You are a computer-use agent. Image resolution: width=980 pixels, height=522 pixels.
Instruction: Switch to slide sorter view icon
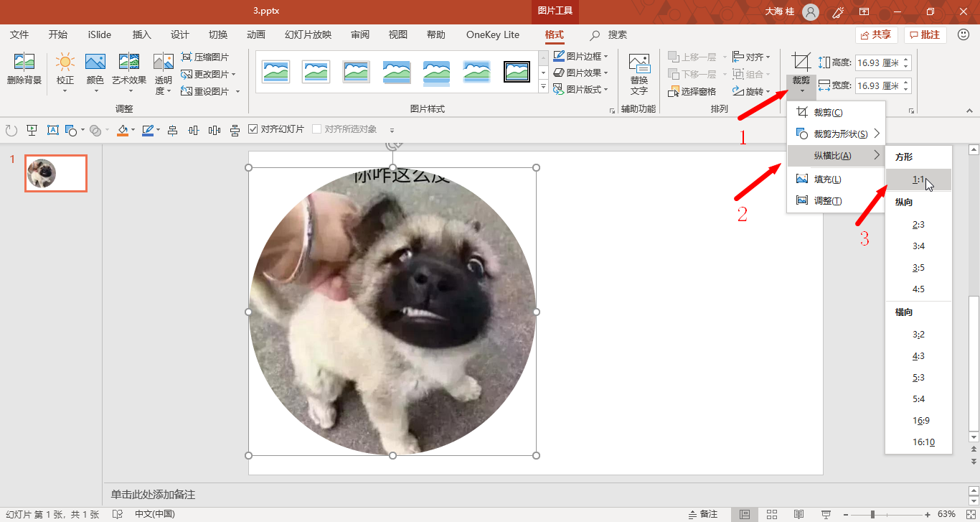click(x=772, y=514)
